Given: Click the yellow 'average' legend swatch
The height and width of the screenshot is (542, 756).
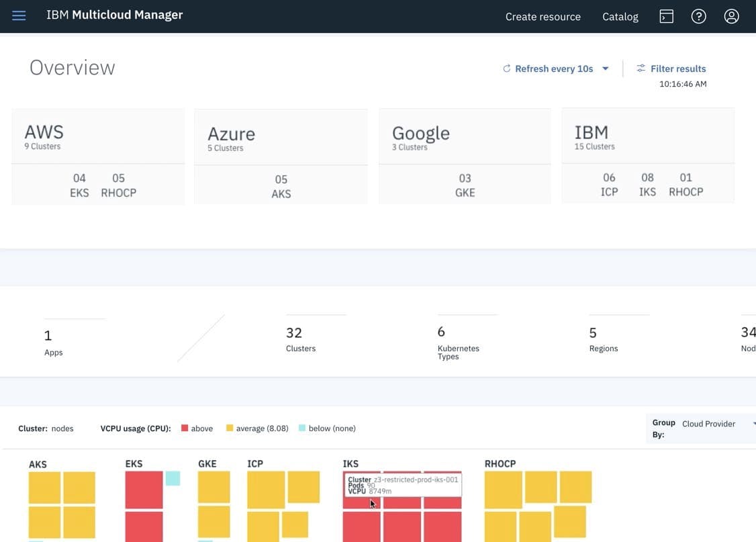Looking at the screenshot, I should point(230,428).
